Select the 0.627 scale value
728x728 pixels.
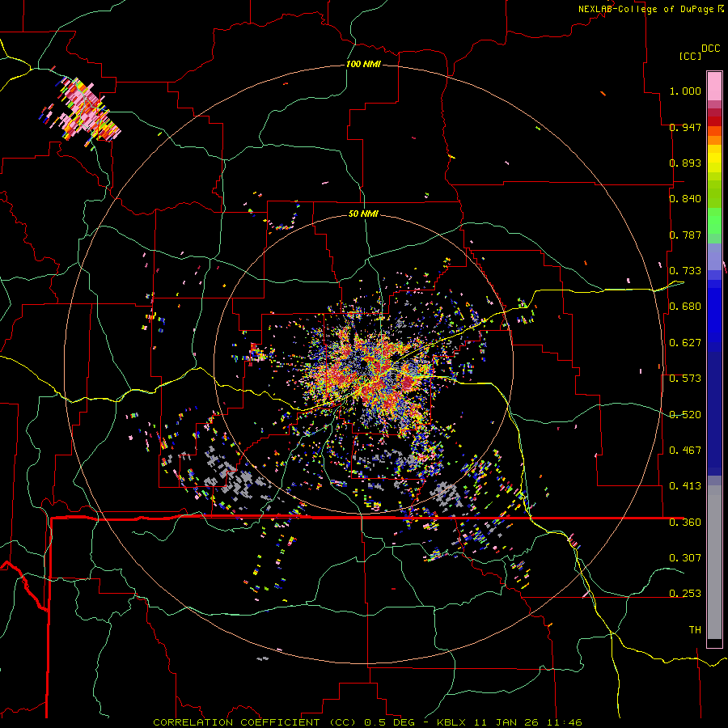[x=685, y=343]
